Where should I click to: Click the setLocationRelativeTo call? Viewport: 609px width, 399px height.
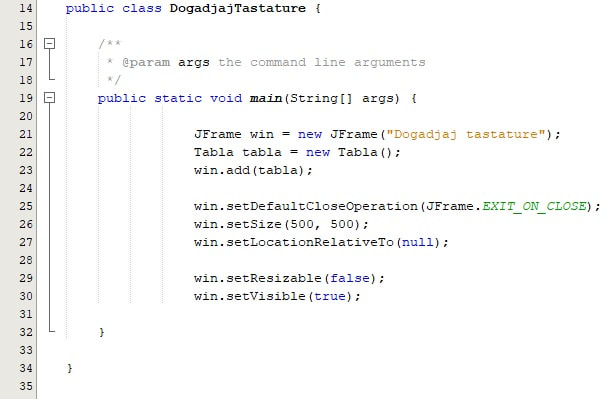(321, 242)
